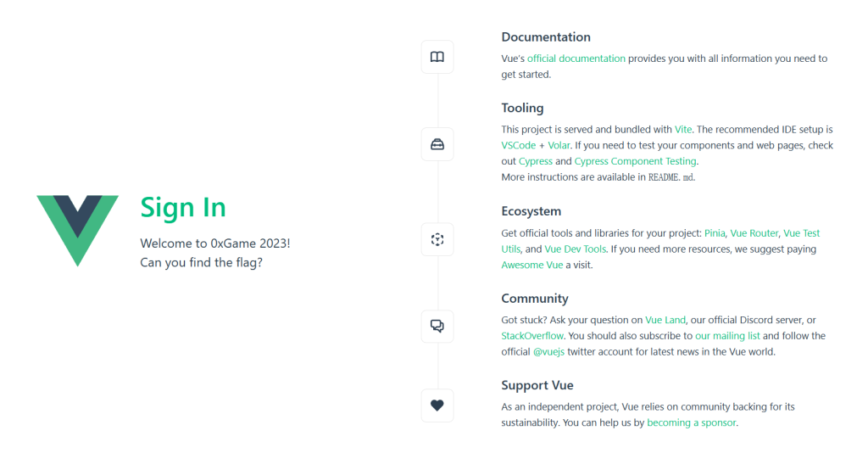Open the Vue Land link
The height and width of the screenshot is (453, 868).
click(x=665, y=320)
